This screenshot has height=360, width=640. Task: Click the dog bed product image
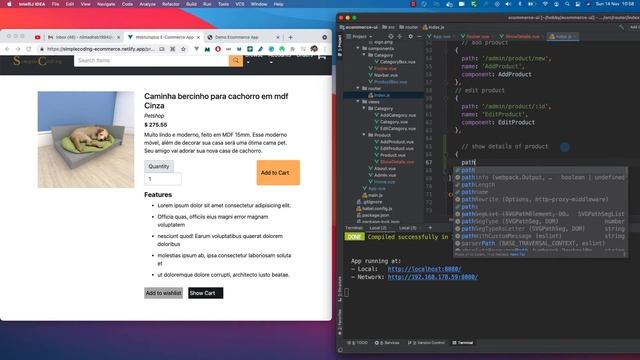coord(86,140)
